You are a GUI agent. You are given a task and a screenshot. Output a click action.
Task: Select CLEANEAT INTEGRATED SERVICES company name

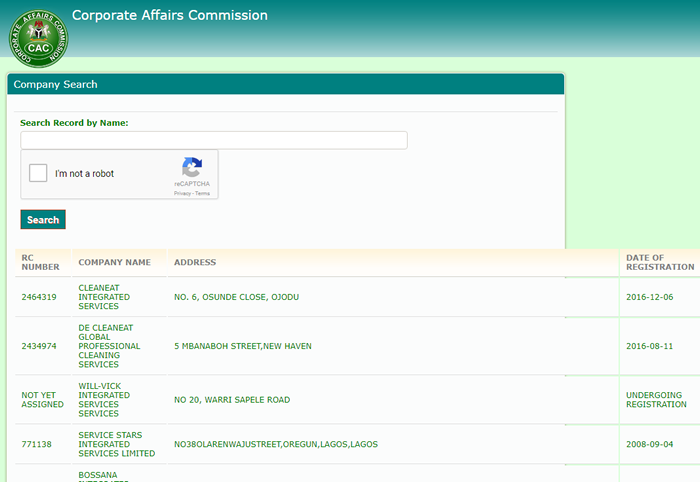[x=104, y=297]
